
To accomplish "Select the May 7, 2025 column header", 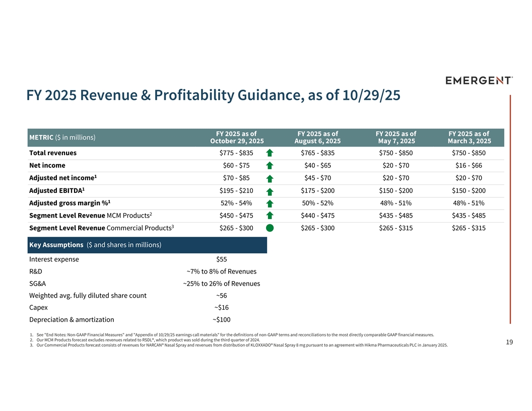I will (395, 137).
